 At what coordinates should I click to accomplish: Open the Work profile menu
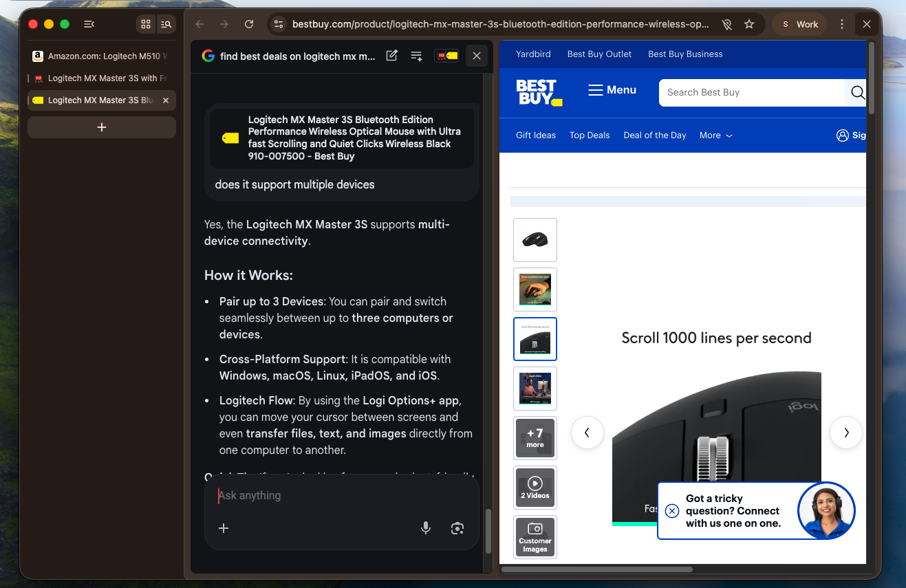(x=799, y=24)
